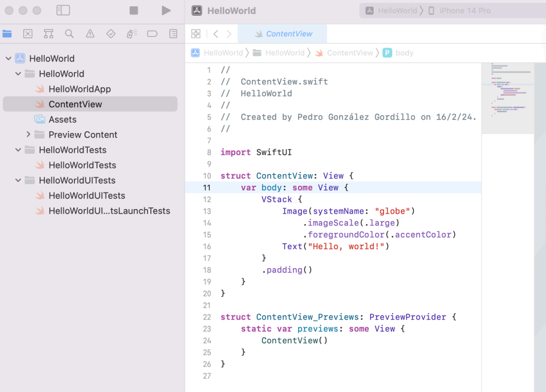546x392 pixels.
Task: Collapse the HelloWorldUITests group
Action: [18, 181]
